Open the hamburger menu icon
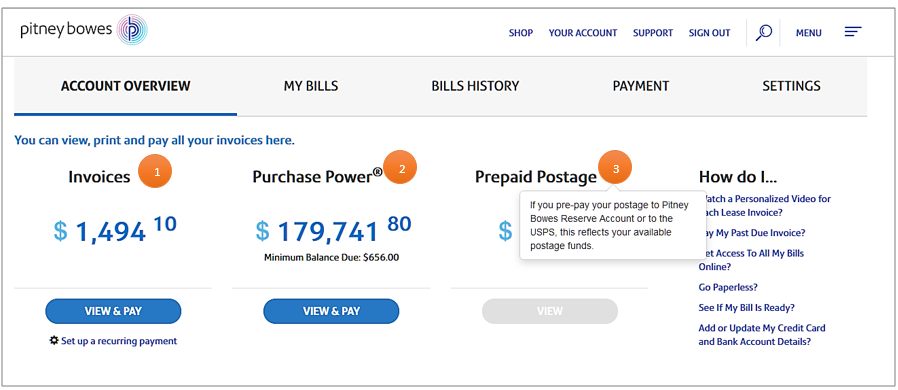Viewport: 898px width, 390px height. tap(853, 32)
